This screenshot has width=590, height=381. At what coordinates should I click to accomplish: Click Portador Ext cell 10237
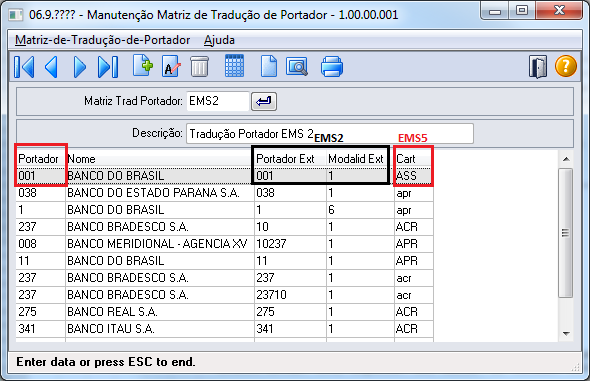(x=290, y=244)
